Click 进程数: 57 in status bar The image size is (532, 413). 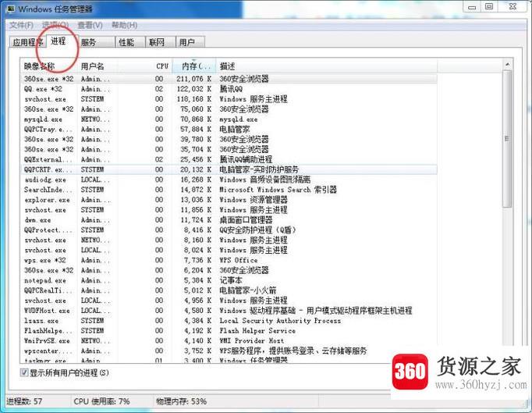pos(24,401)
